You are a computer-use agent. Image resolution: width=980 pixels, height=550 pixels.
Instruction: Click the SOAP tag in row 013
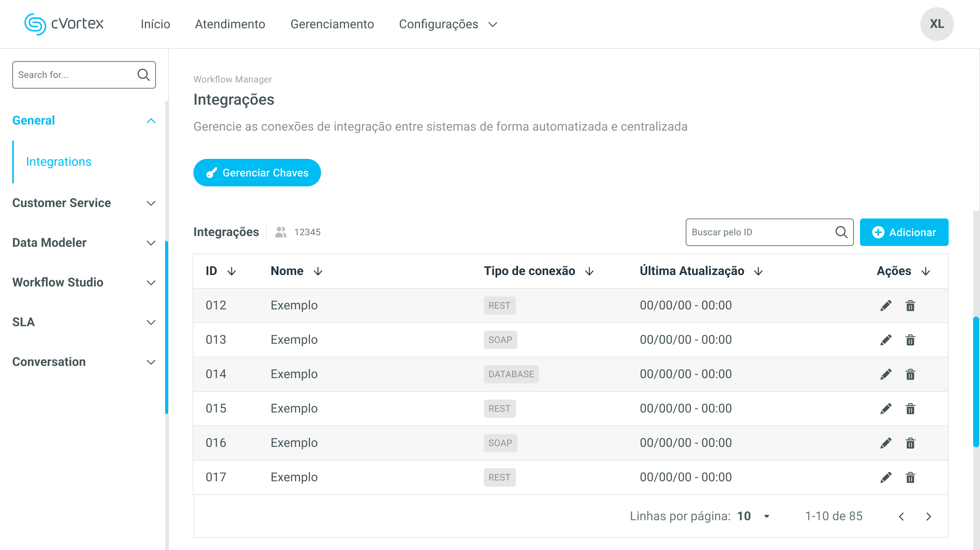coord(500,340)
